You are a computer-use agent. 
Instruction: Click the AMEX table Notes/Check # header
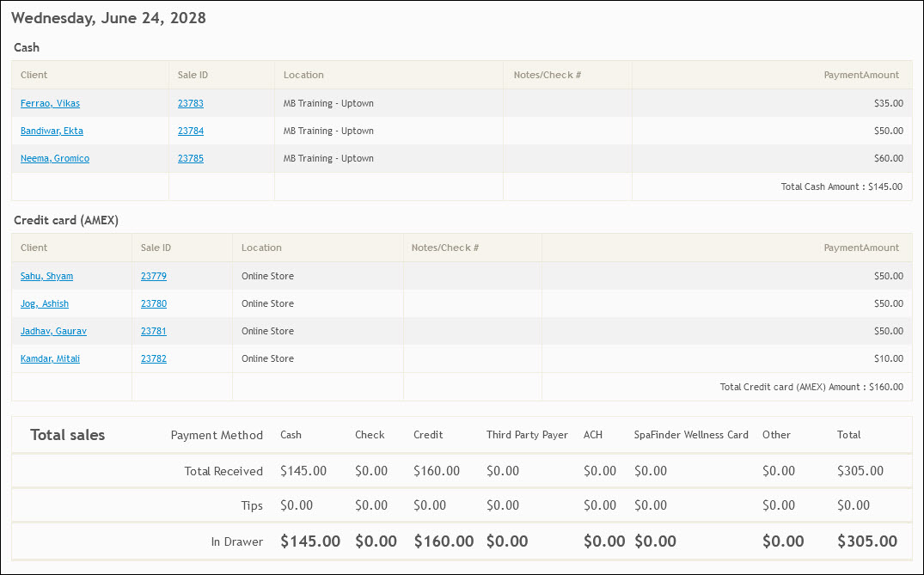[x=444, y=248]
